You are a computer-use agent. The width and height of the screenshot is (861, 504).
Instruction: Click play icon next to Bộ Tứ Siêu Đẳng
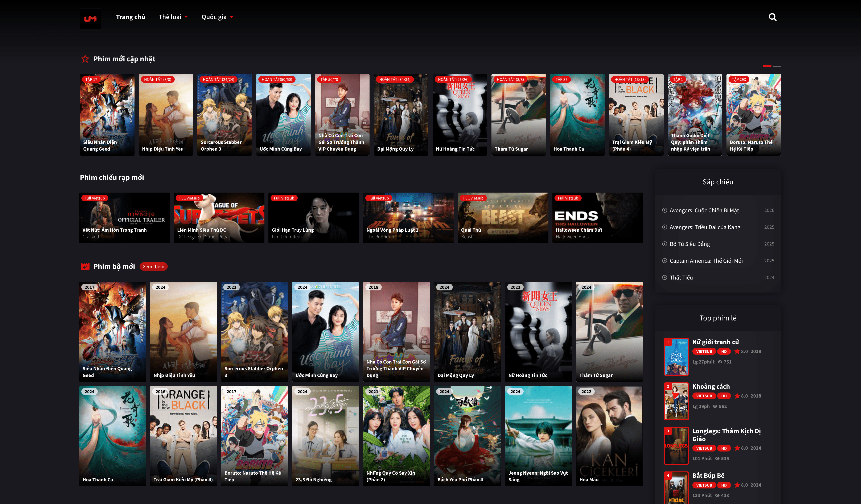[664, 244]
